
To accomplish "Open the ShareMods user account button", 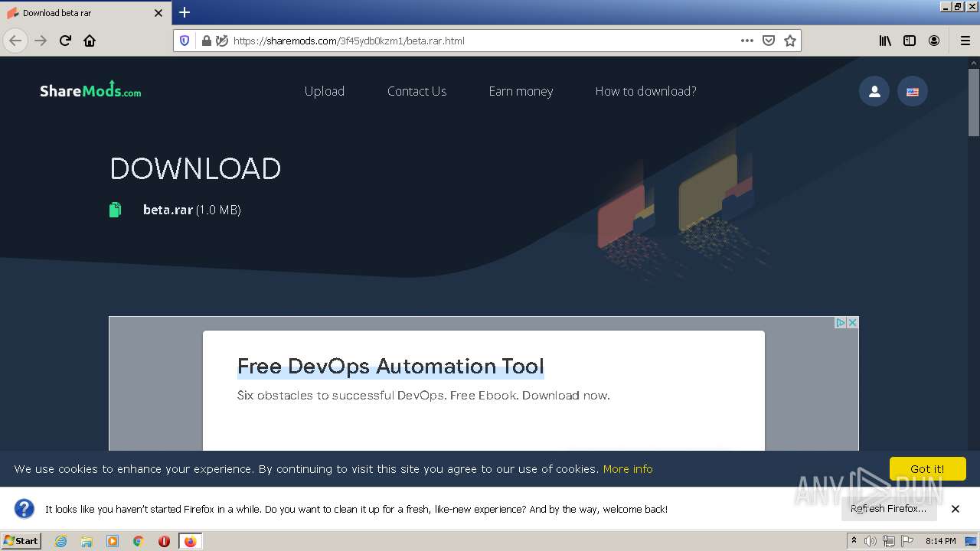I will coord(874,91).
